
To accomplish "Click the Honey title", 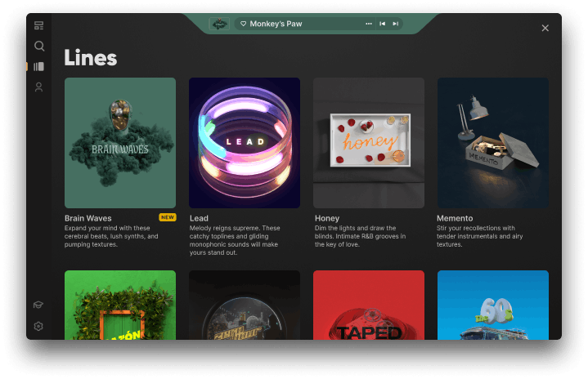I will [x=327, y=218].
